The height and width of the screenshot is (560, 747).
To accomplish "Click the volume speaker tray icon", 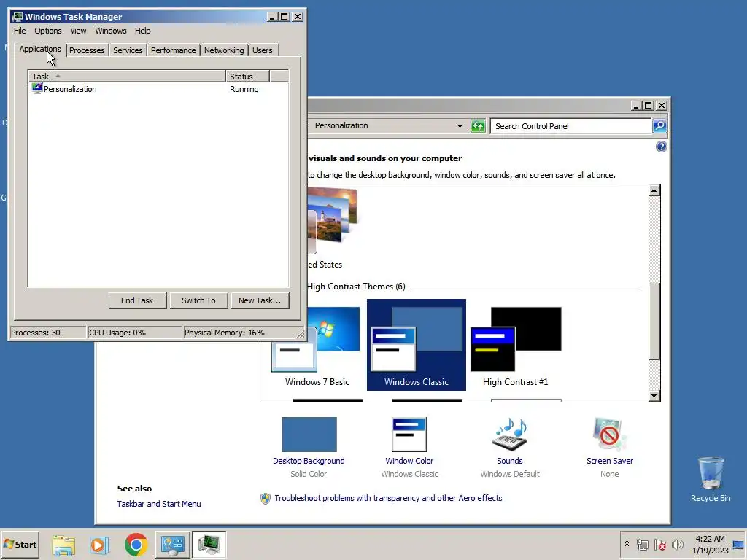I will pos(677,544).
